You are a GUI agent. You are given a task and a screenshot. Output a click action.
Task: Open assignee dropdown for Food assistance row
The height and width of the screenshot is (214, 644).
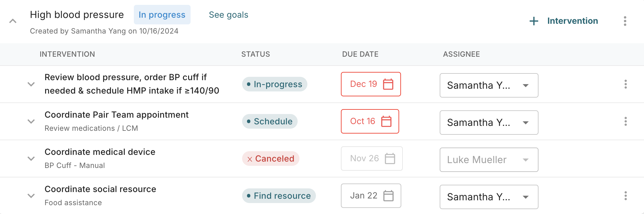point(489,197)
